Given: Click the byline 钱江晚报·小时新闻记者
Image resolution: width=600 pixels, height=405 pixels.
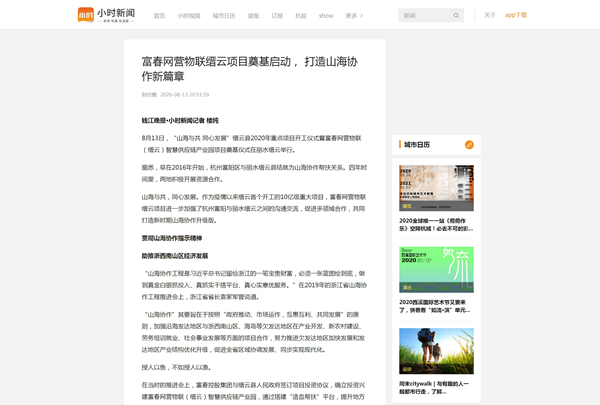Looking at the screenshot, I should click(180, 121).
